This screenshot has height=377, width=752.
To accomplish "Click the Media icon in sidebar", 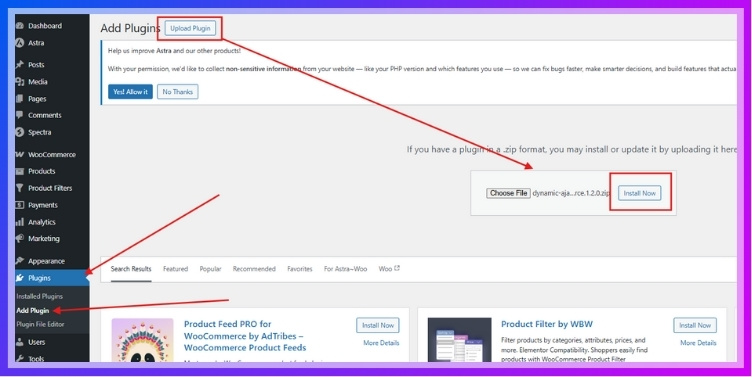I will [20, 82].
